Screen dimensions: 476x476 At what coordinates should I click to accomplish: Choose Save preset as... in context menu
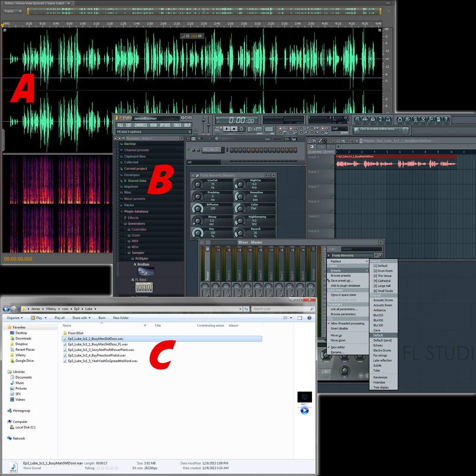click(342, 281)
